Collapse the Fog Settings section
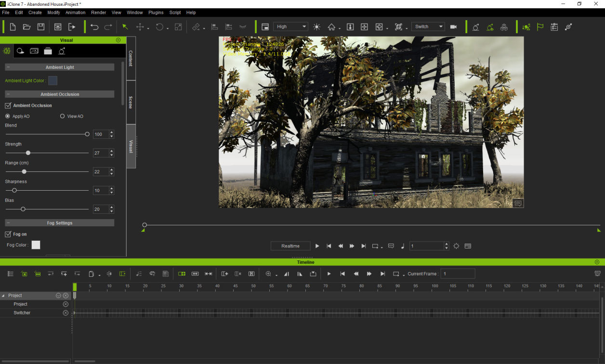Image resolution: width=605 pixels, height=364 pixels. click(x=8, y=223)
